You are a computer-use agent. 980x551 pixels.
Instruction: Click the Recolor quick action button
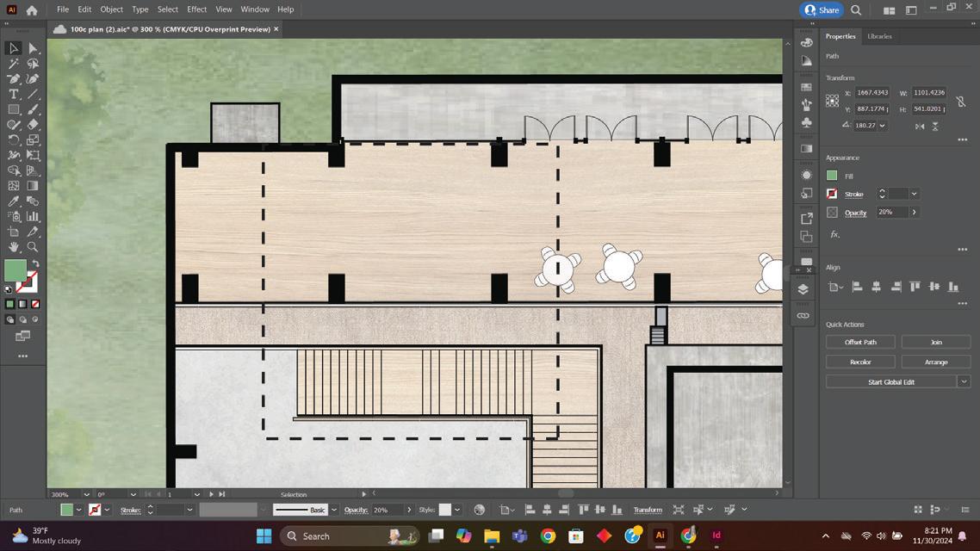tap(860, 362)
